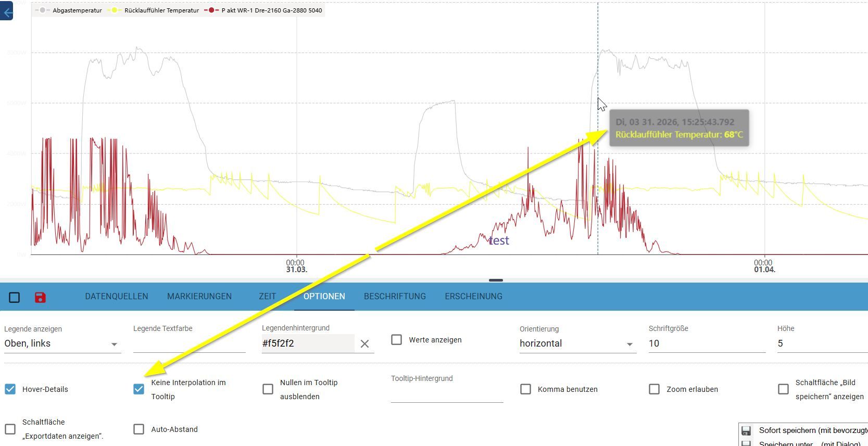Disable Hover-Details checkbox

tap(10, 389)
